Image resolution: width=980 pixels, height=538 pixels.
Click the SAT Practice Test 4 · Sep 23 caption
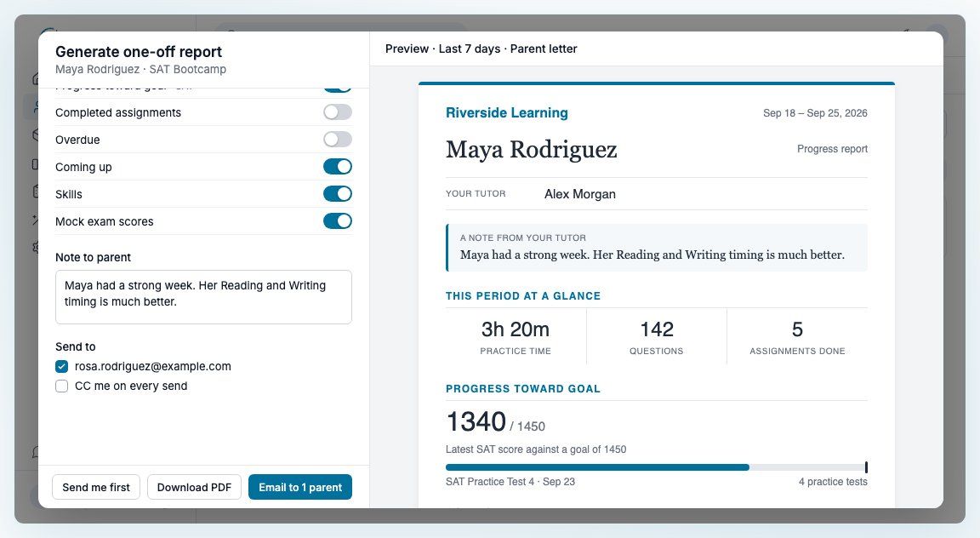(510, 482)
